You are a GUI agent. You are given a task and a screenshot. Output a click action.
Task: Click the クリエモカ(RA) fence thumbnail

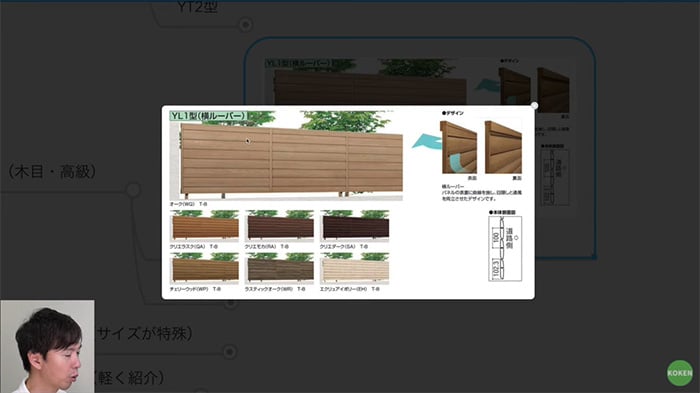click(279, 226)
